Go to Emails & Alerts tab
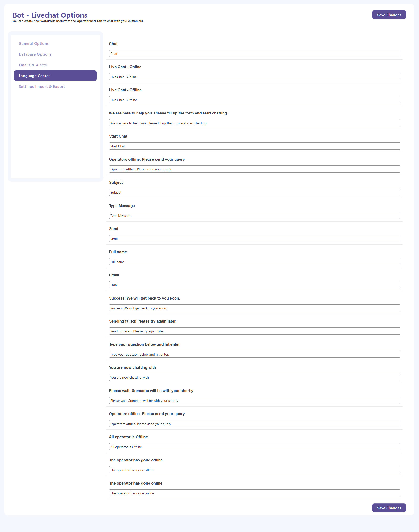The image size is (419, 532). (33, 65)
